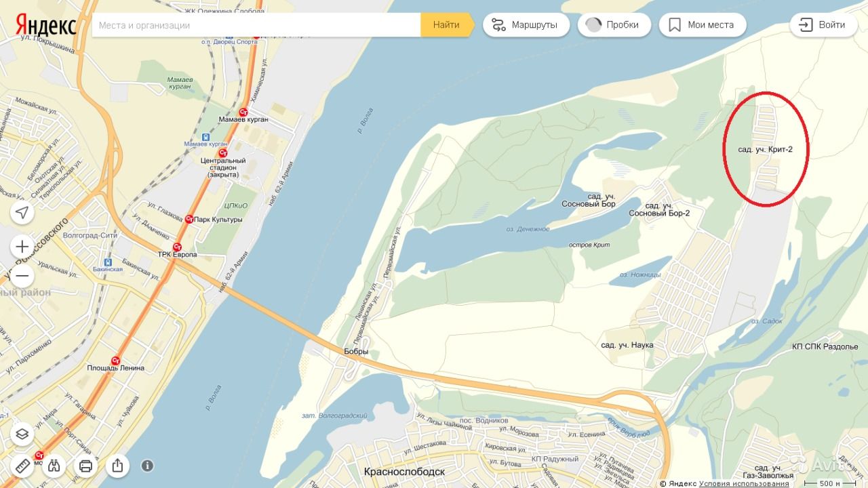This screenshot has height=488, width=868.
Task: Zoom out with the minus button
Action: tap(22, 276)
